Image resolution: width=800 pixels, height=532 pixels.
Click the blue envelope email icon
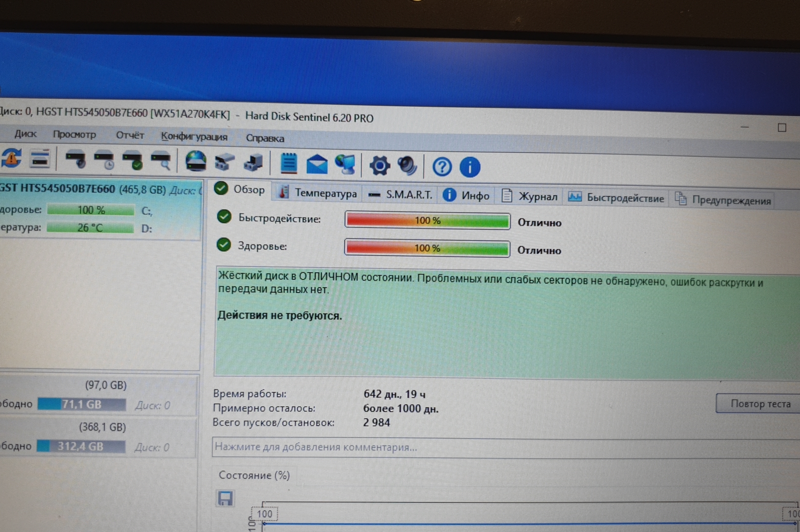click(317, 165)
